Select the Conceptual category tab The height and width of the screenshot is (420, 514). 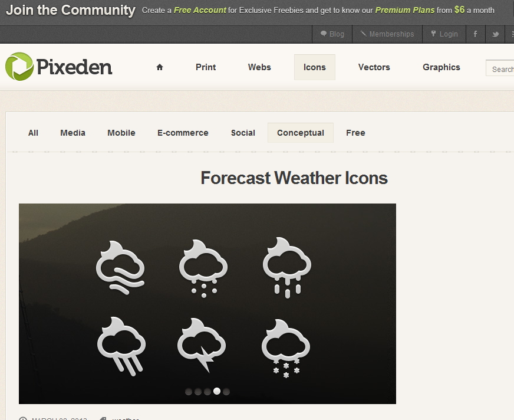(301, 133)
